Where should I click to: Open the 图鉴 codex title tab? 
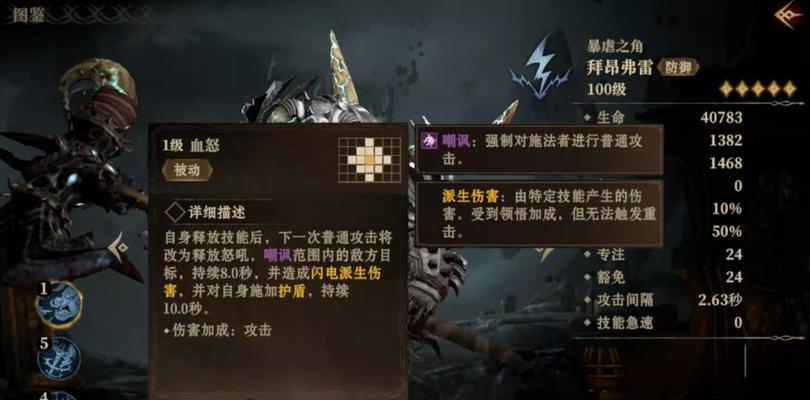[x=29, y=15]
